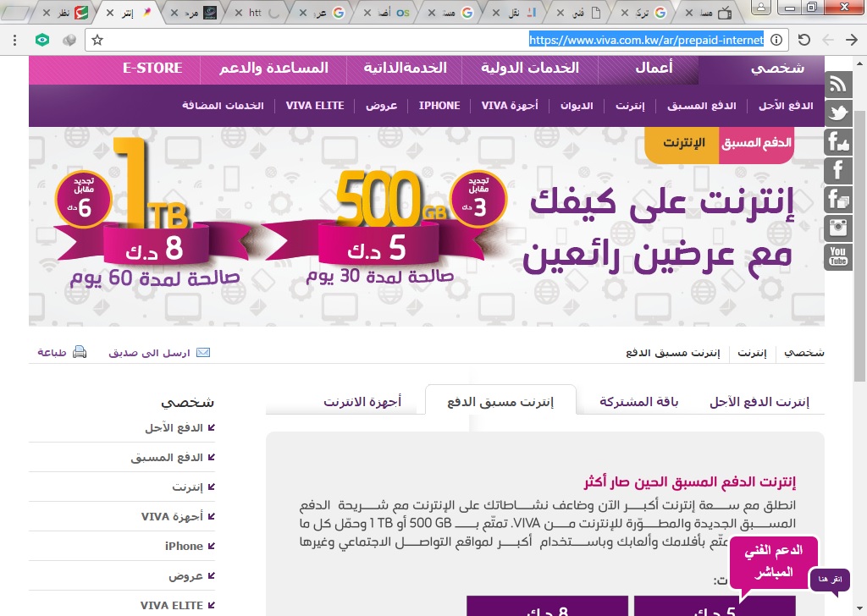Reload the page using the refresh icon
This screenshot has width=867, height=616.
[x=804, y=40]
